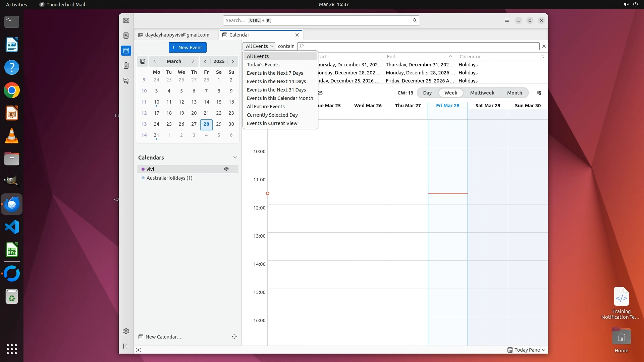Viewport: 644px width, 362px height.
Task: Open the Tasks sidebar icon
Action: tap(126, 66)
